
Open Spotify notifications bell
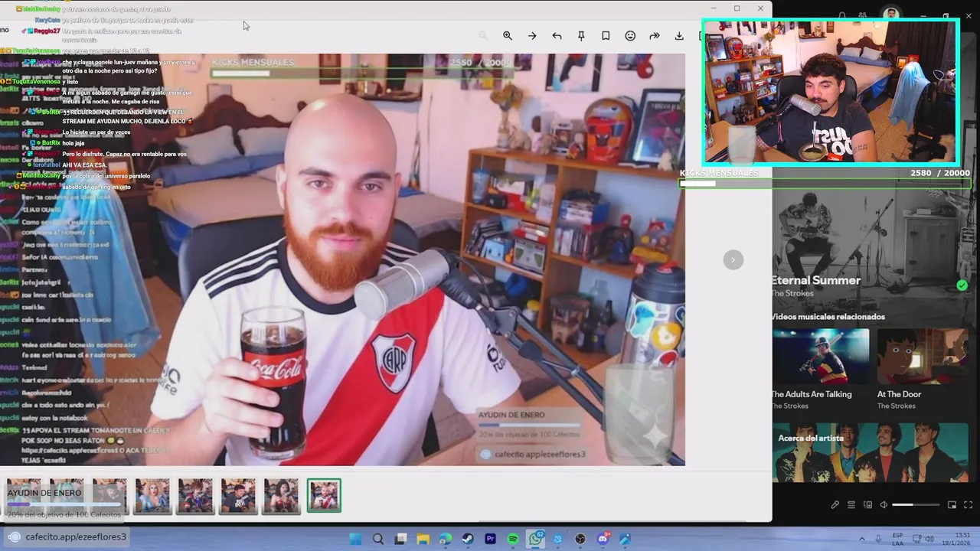tap(841, 15)
